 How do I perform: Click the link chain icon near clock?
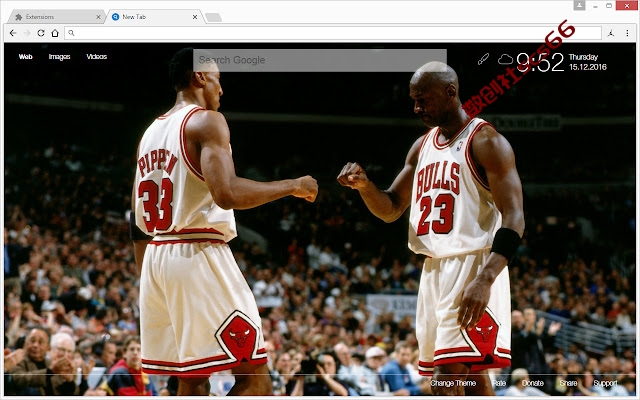point(484,59)
